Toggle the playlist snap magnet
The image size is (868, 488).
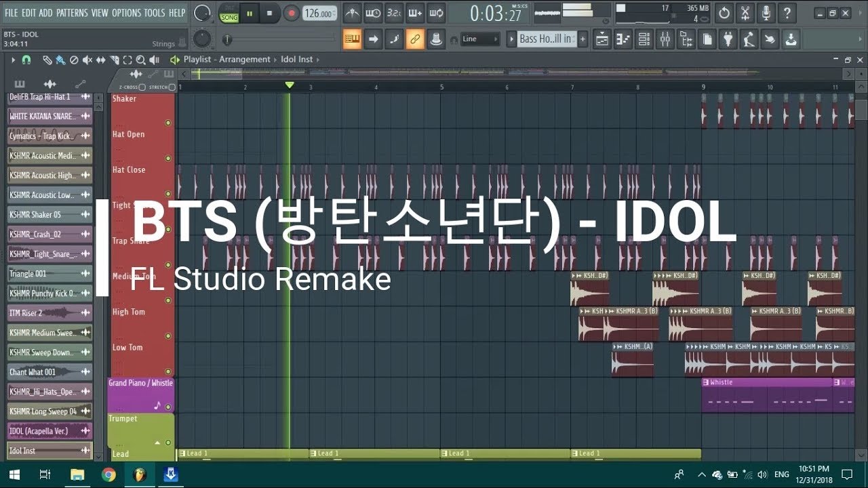(26, 60)
